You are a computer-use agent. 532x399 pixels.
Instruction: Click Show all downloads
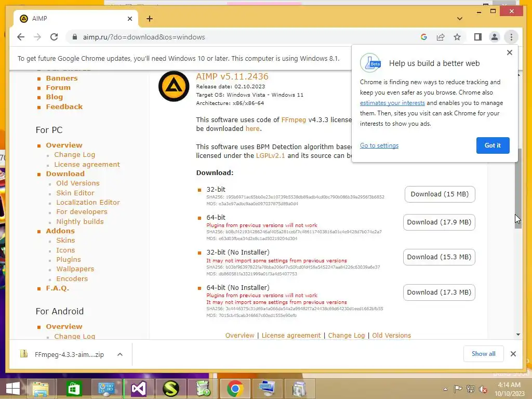pyautogui.click(x=484, y=354)
